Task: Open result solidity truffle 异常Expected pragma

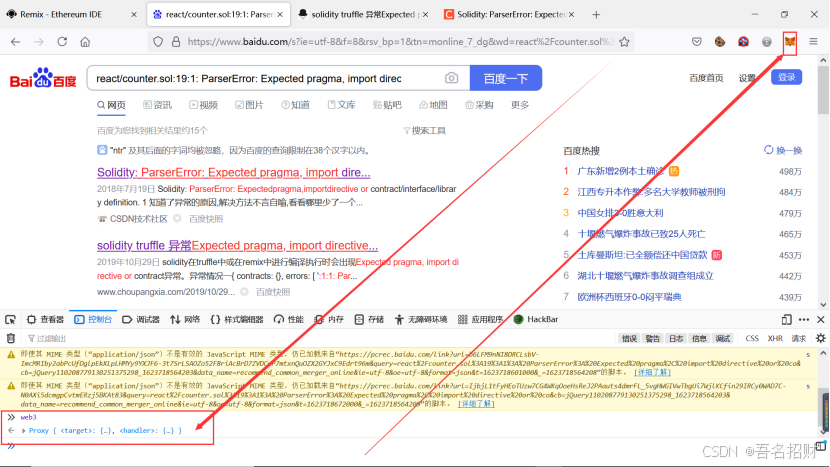Action: (237, 245)
